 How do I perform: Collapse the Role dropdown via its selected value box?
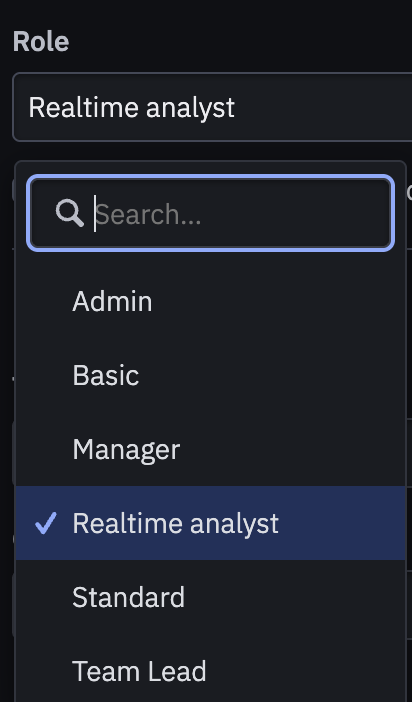click(x=212, y=107)
